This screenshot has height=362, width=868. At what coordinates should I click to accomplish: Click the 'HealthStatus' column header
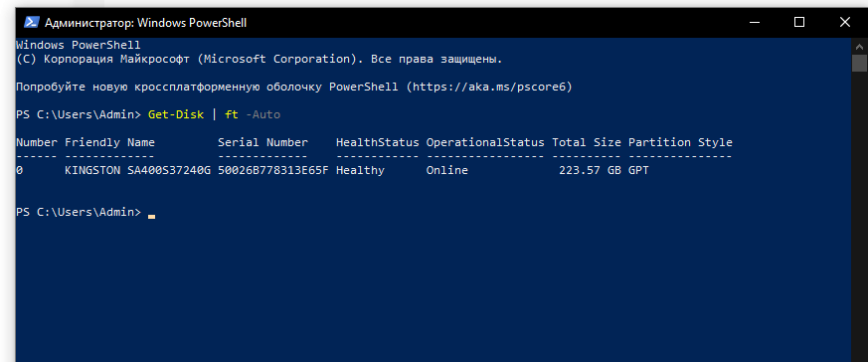(378, 142)
